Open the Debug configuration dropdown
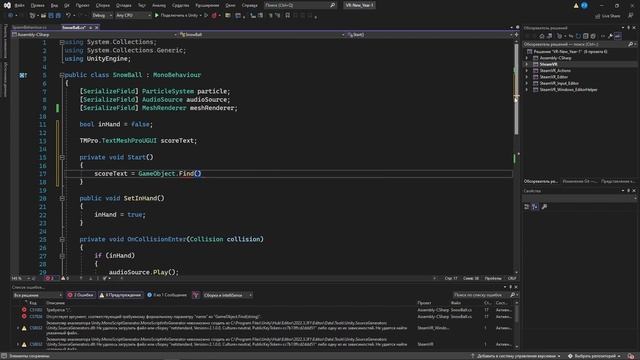This screenshot has width=640, height=360. tap(102, 16)
